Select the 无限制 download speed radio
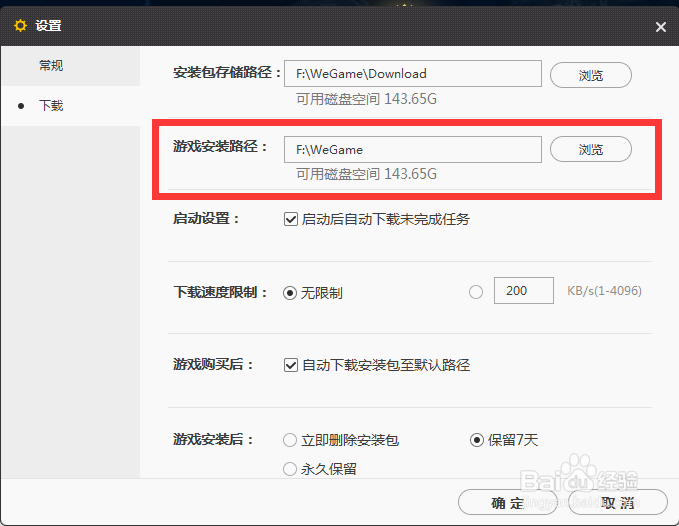 [290, 293]
